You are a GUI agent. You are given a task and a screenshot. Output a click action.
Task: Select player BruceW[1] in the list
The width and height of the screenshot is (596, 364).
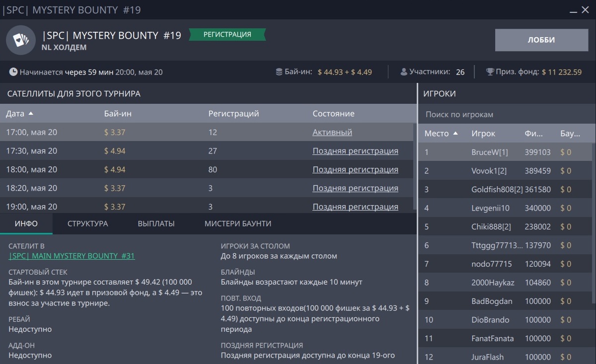coord(489,152)
